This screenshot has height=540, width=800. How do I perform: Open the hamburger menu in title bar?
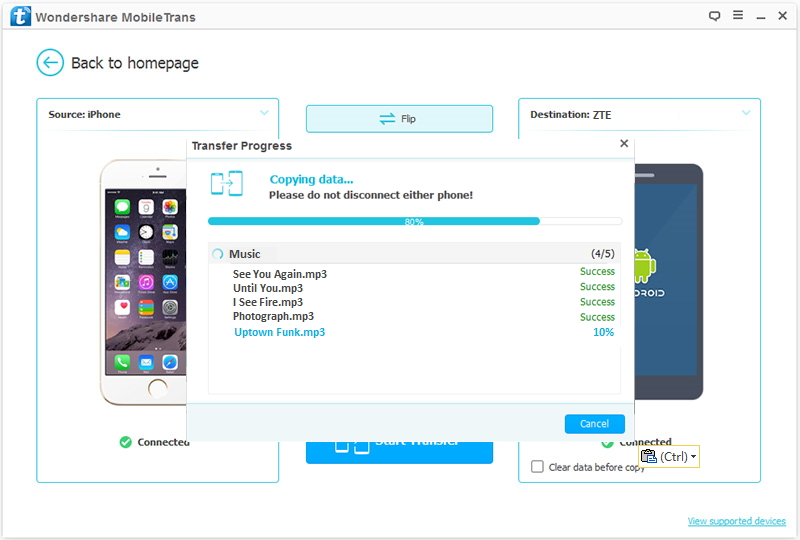tap(738, 15)
